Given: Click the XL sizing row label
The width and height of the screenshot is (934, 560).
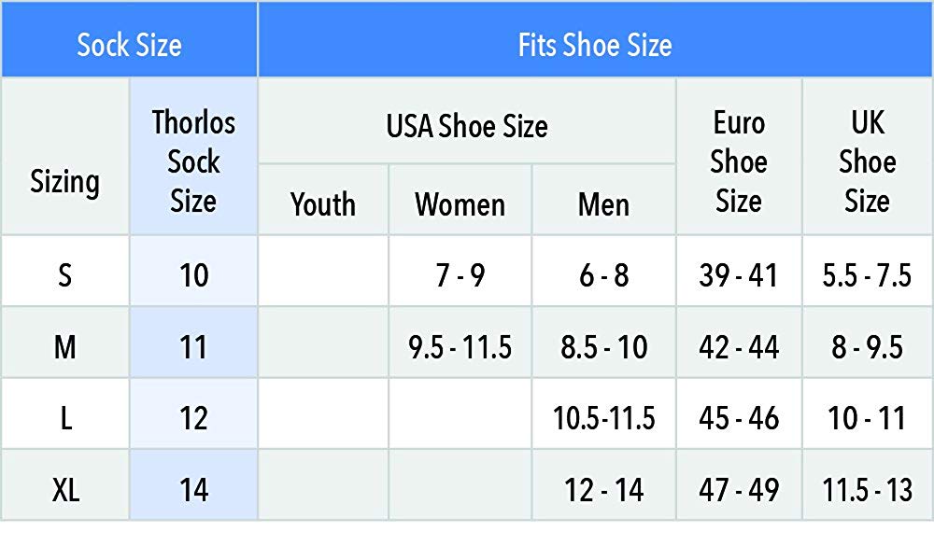Looking at the screenshot, I should [x=65, y=485].
